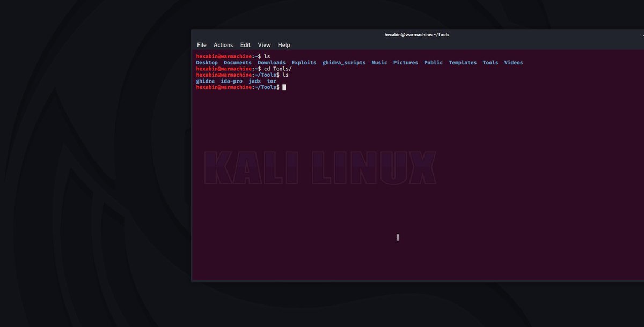Click the Videos directory name
The image size is (644, 327).
click(x=514, y=63)
